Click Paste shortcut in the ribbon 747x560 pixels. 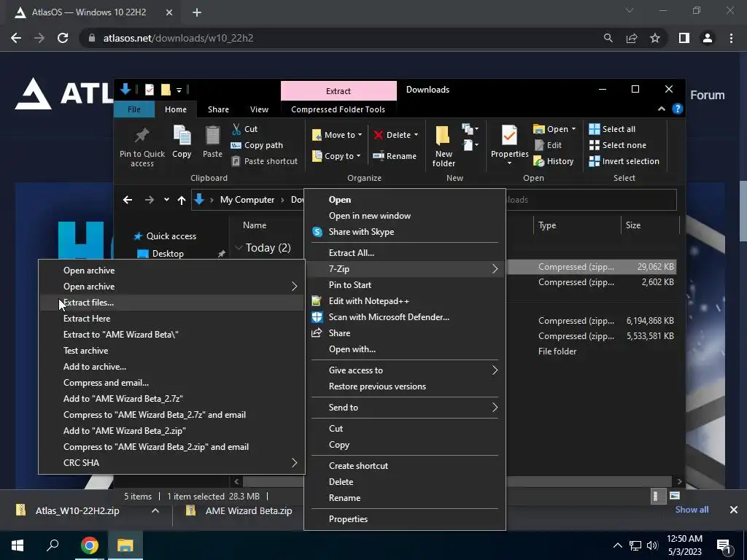pyautogui.click(x=265, y=161)
